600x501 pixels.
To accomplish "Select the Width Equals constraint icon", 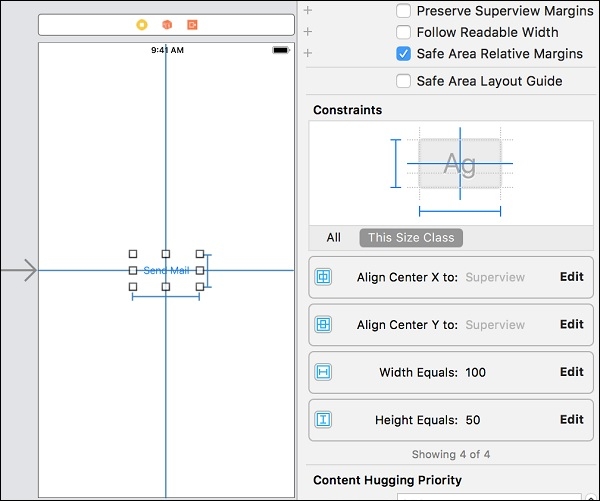I will 323,372.
